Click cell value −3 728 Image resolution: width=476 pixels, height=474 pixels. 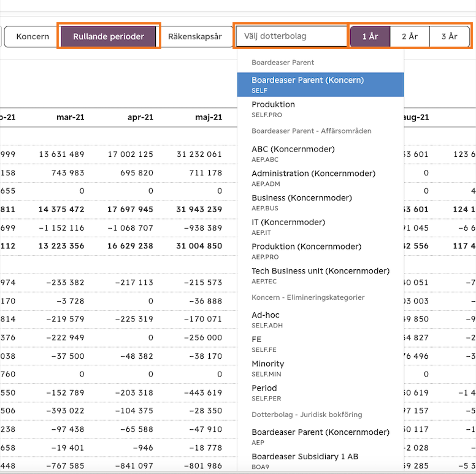pos(71,301)
